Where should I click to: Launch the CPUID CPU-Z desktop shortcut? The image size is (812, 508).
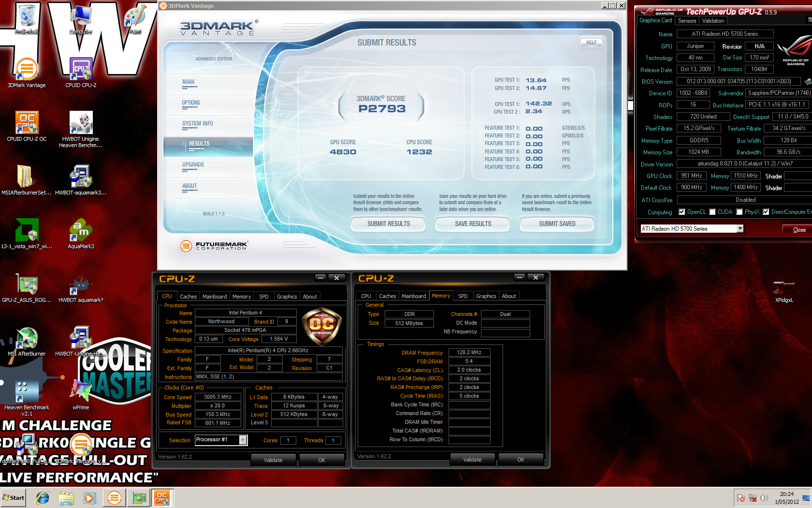coord(81,73)
